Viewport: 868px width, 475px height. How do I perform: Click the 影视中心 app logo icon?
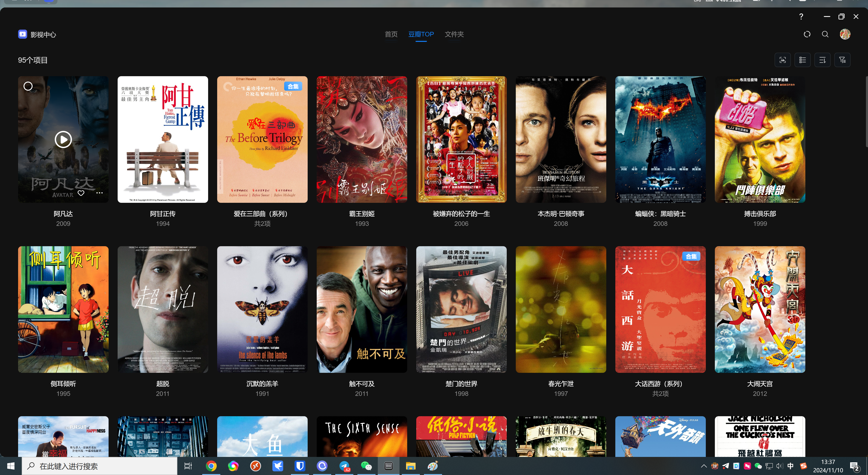23,34
